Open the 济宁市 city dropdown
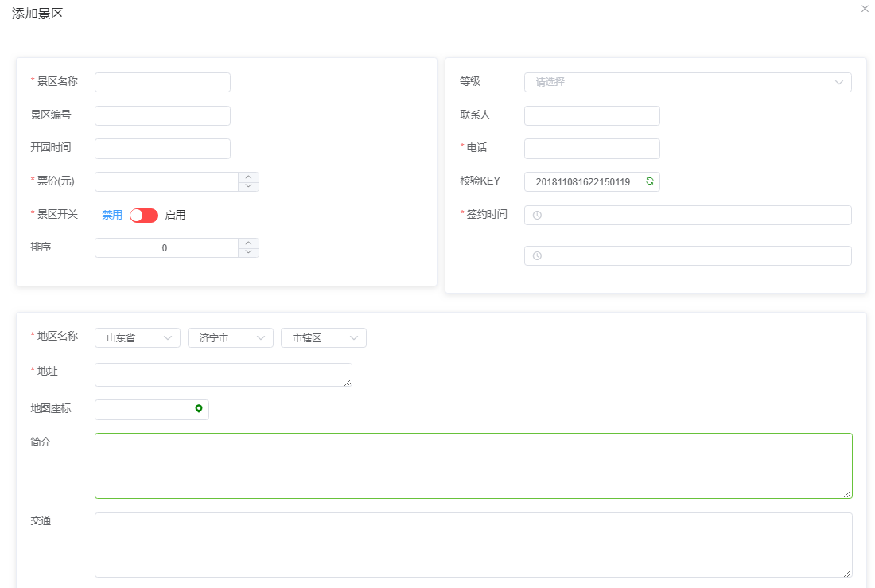This screenshot has width=875, height=588. [x=231, y=338]
